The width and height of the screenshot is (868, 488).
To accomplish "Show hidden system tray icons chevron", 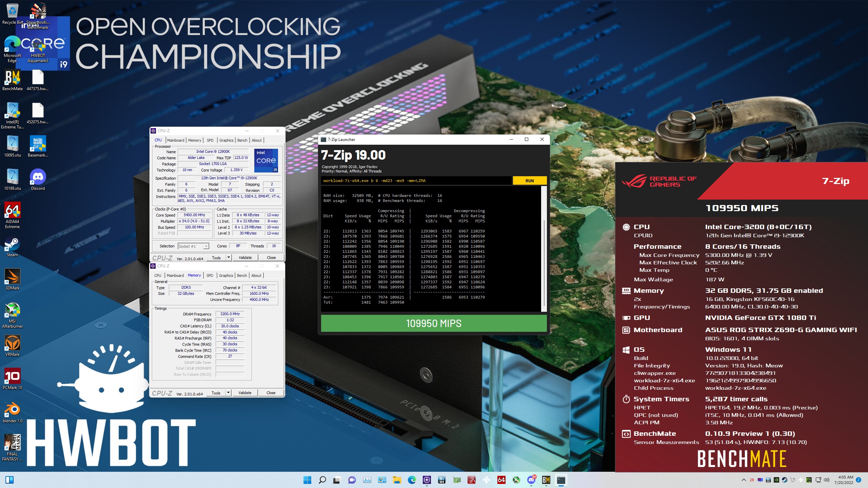I will click(744, 480).
